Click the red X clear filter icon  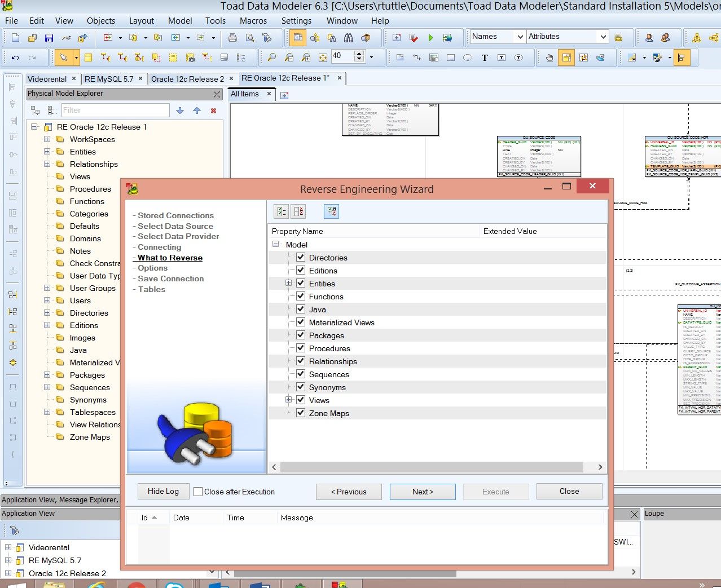pos(214,110)
